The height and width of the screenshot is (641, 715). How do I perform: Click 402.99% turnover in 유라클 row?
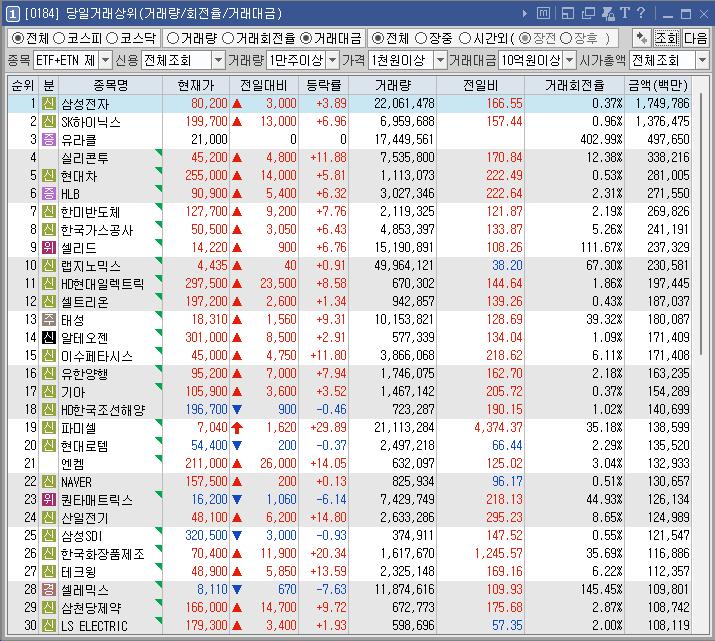[x=601, y=140]
